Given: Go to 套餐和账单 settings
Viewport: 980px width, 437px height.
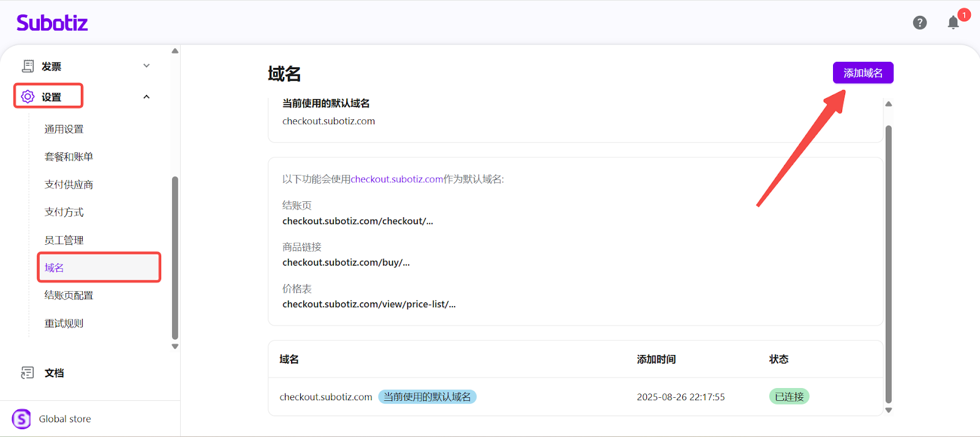Looking at the screenshot, I should click(x=69, y=157).
